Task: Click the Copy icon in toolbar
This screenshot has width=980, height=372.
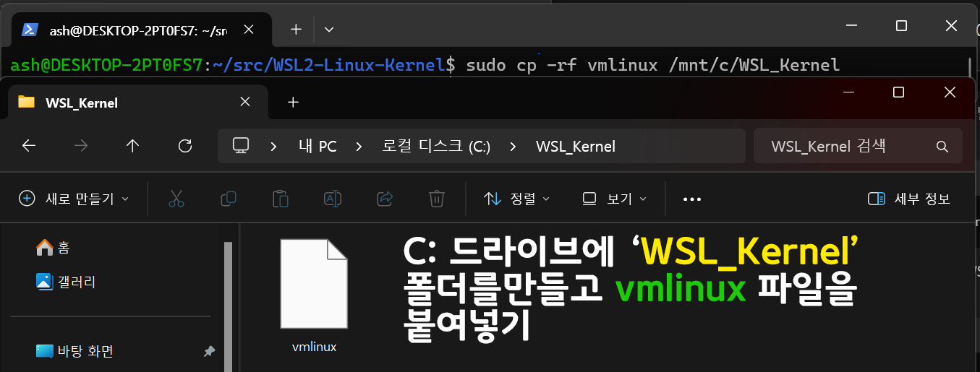Action: [x=229, y=199]
